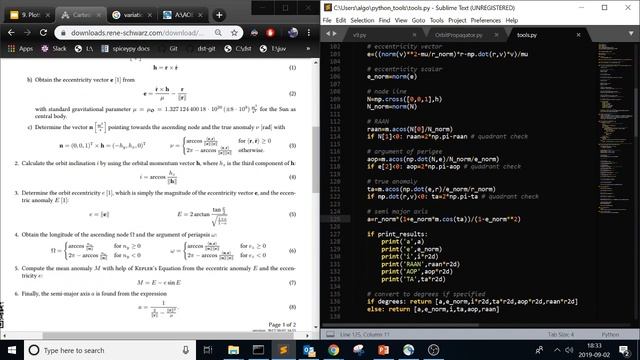Open the Windows Start menu
The image size is (640, 360).
point(12,350)
